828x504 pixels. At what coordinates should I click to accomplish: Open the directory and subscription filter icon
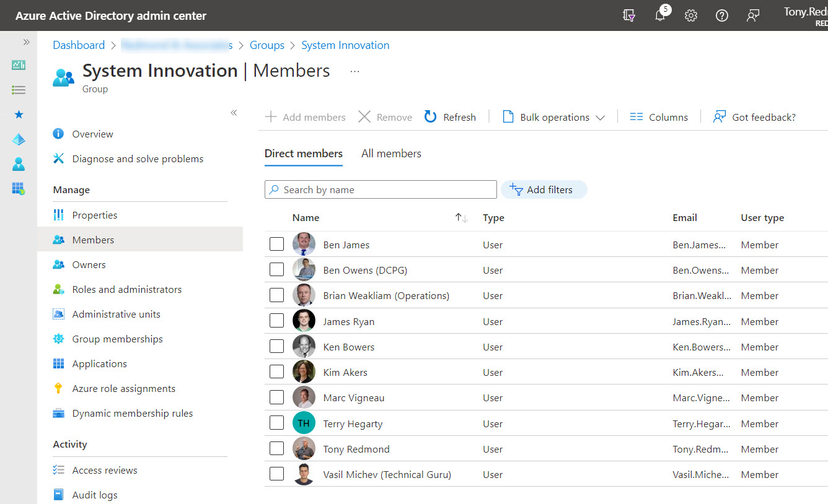pyautogui.click(x=629, y=15)
